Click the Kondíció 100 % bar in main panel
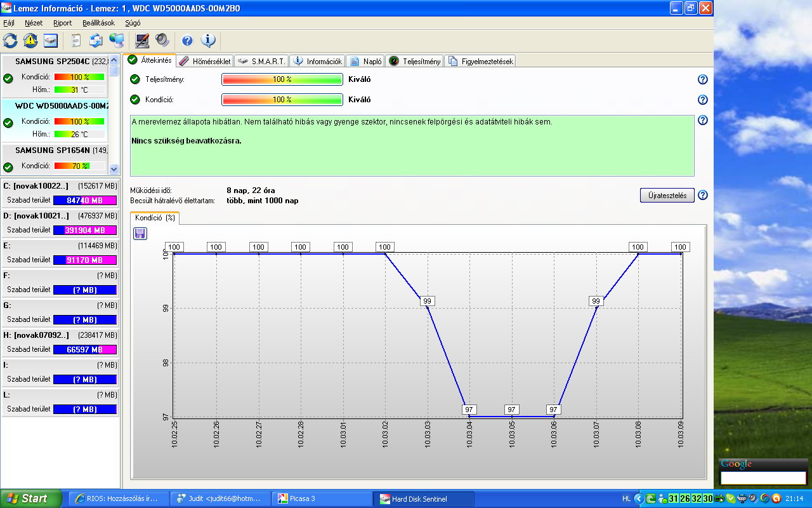The height and width of the screenshot is (508, 812). point(282,100)
